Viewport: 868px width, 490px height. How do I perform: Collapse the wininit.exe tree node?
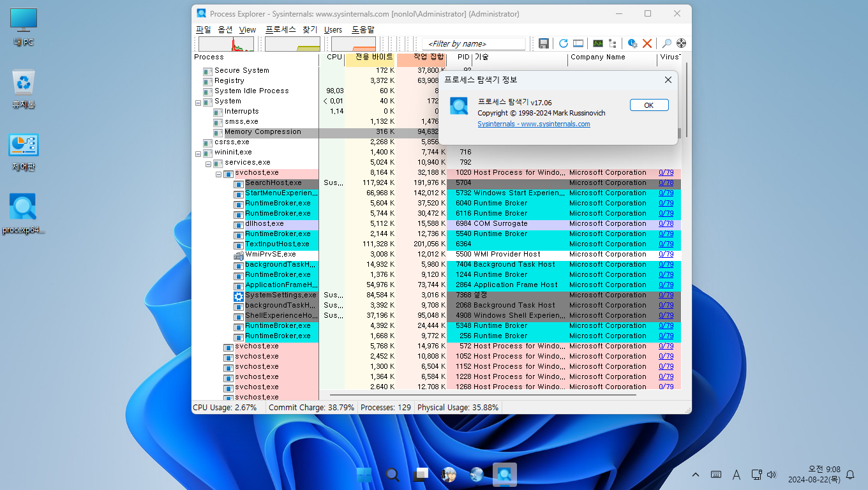tap(198, 152)
